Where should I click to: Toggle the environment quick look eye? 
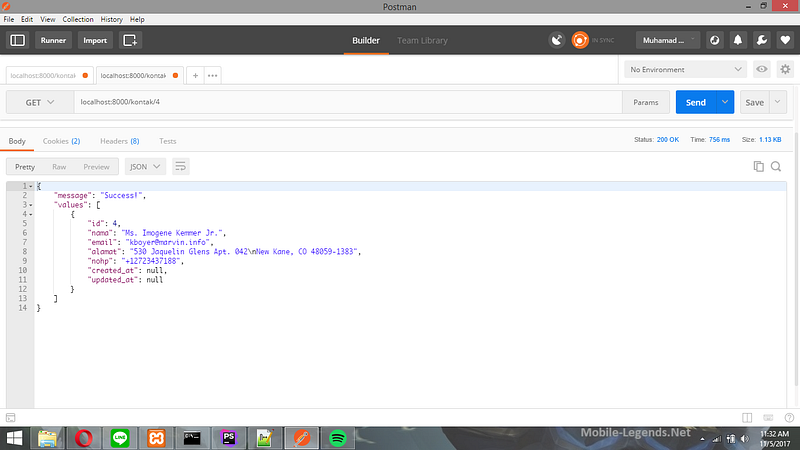(762, 69)
